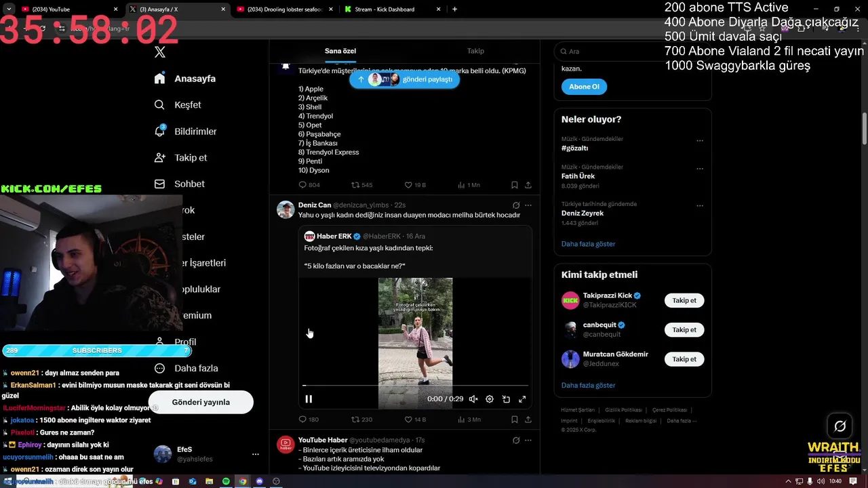Screen dimensions: 868x488
Task: Open a new browser tab
Action: click(454, 9)
